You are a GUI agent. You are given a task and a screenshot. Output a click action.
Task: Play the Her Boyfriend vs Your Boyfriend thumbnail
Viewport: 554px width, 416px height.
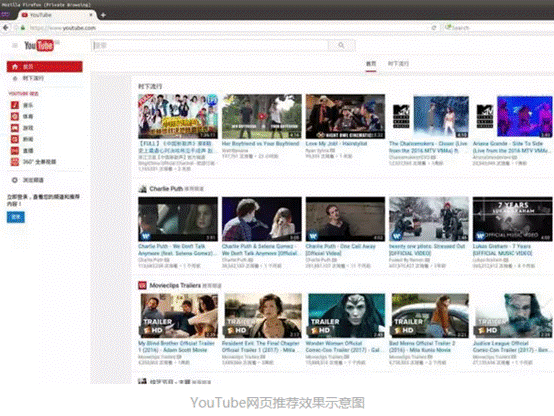(262, 116)
